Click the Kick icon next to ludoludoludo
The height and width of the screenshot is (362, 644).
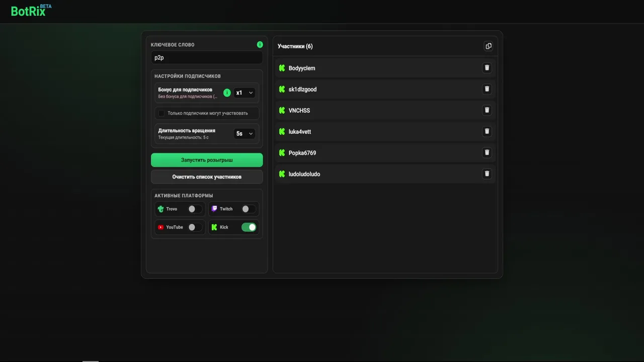click(x=282, y=174)
